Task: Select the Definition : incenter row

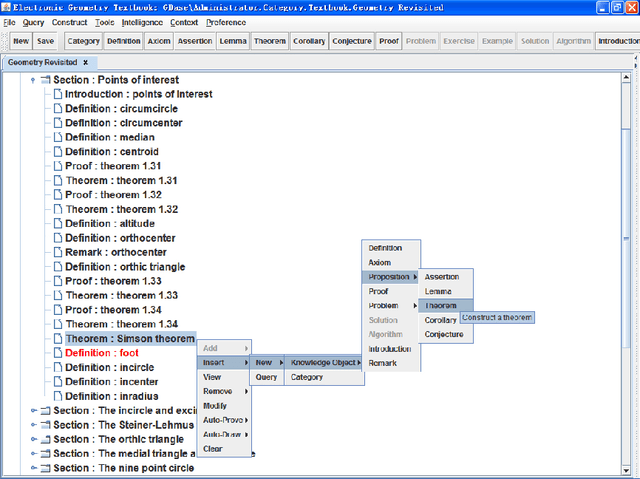Action: click(112, 382)
